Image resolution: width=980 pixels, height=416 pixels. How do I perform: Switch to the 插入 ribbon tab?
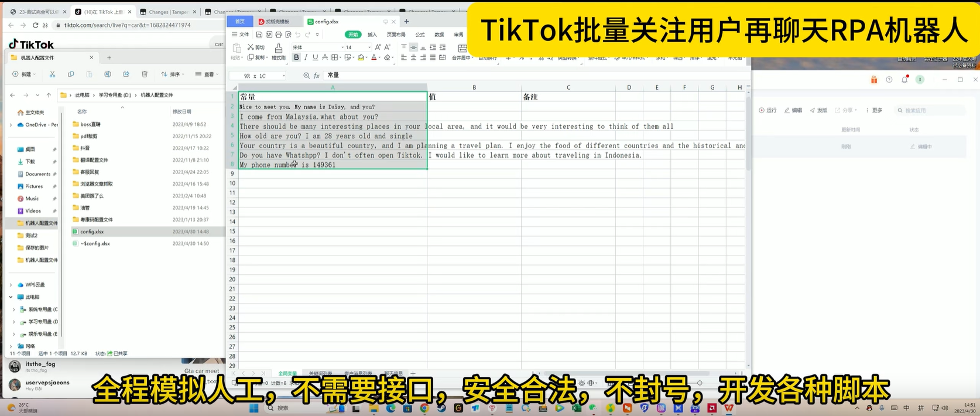point(372,35)
